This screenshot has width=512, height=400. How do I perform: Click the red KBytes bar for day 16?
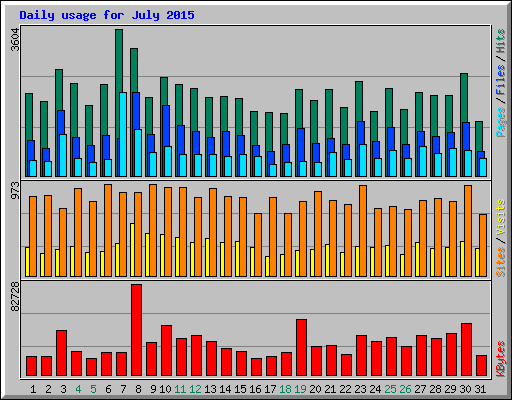click(256, 367)
